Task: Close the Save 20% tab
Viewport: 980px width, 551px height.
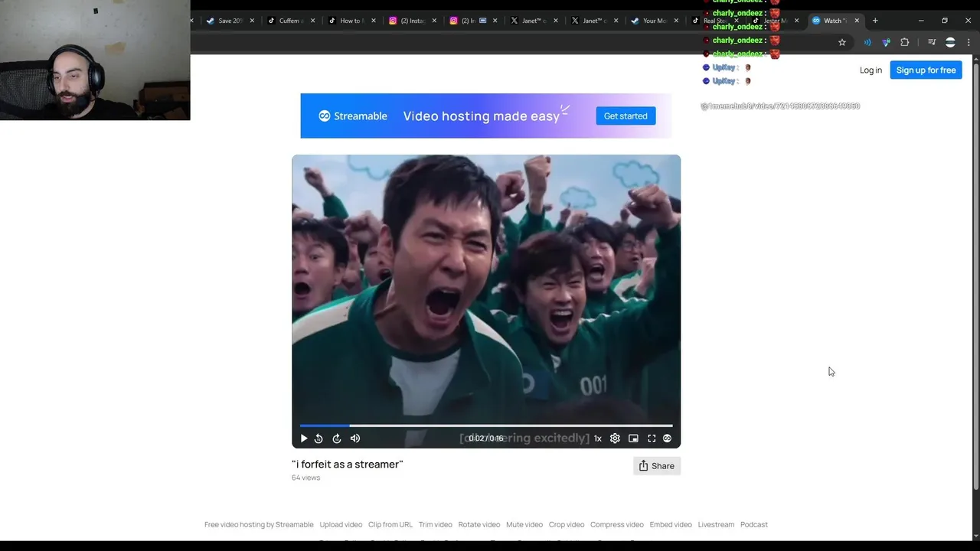Action: [252, 21]
